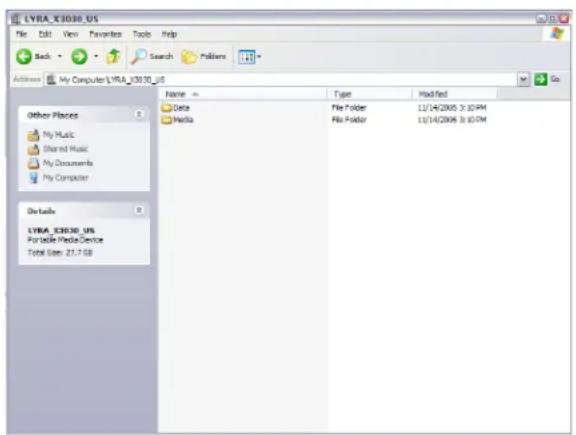Click the Media folder name

[x=183, y=120]
